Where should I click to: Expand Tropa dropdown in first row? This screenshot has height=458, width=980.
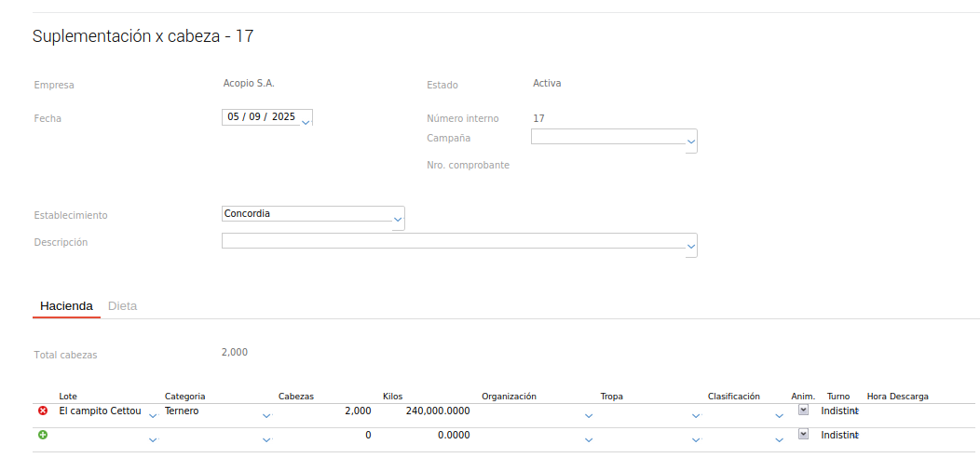coord(695,415)
